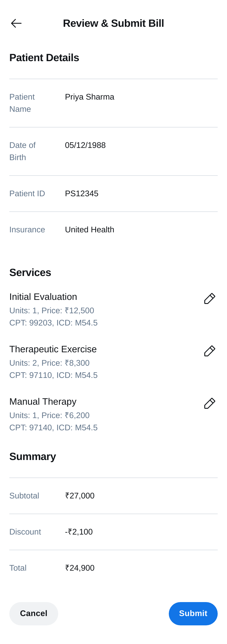227x644 pixels.
Task: Tap Units 2 price ₹8,300 line
Action: 49,363
